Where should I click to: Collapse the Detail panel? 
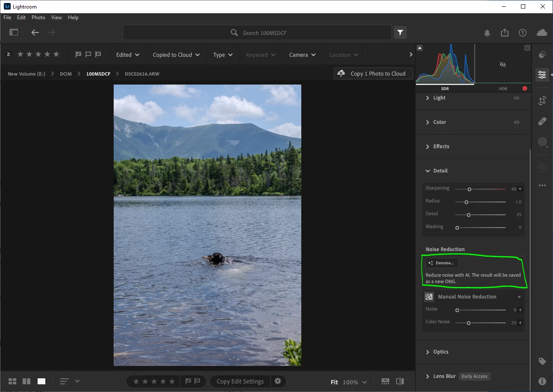[x=440, y=171]
